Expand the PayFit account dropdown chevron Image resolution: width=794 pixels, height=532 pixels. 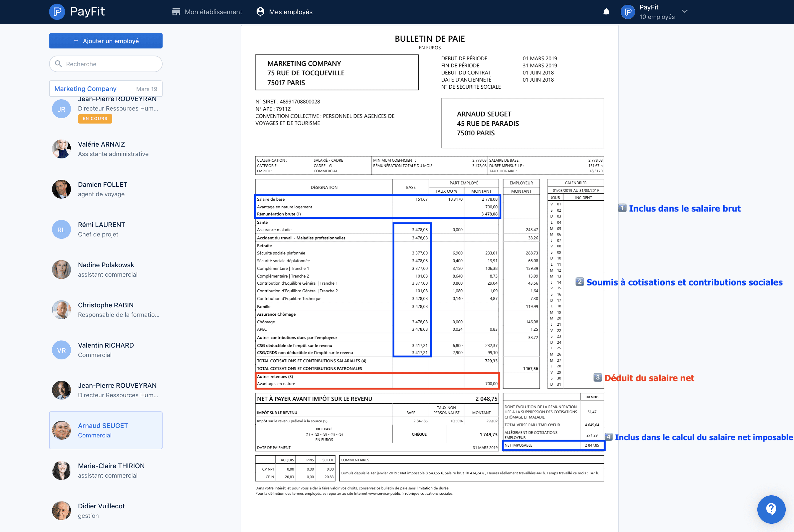[x=685, y=11]
